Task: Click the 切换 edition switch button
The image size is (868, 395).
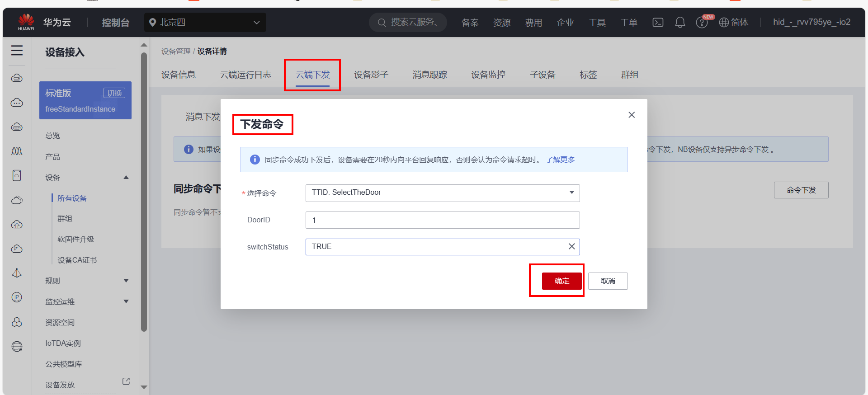Action: point(114,93)
